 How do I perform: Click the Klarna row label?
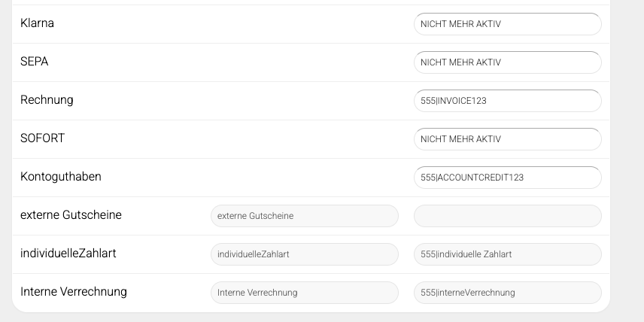[x=37, y=23]
